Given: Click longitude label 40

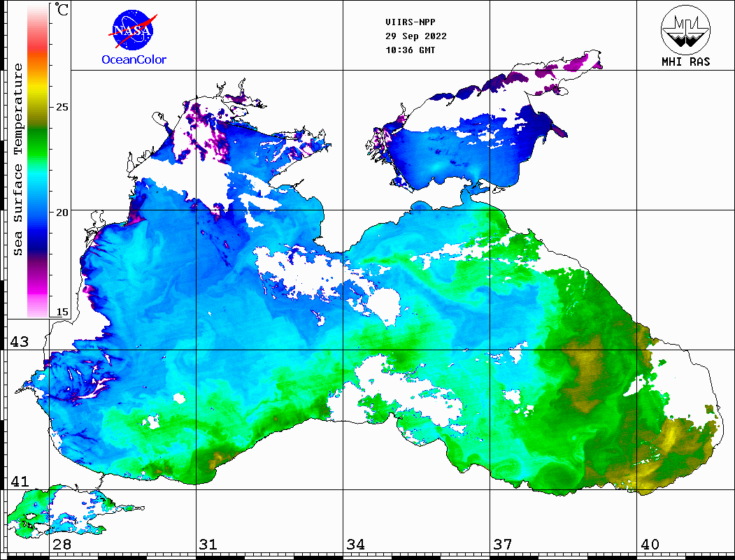Looking at the screenshot, I should click(650, 544).
